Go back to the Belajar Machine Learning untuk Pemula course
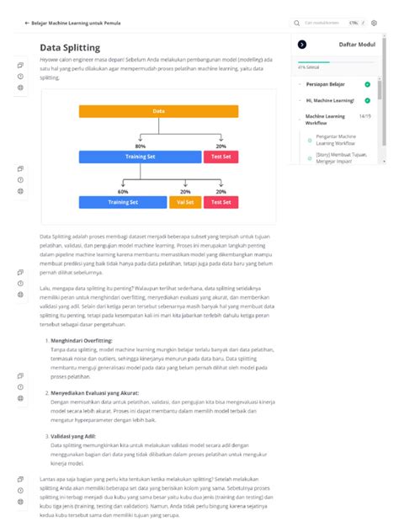The height and width of the screenshot is (532, 399). tap(76, 23)
